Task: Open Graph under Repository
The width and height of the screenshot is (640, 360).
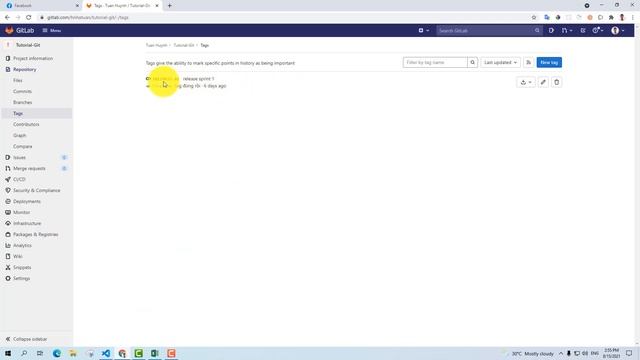Action: (x=19, y=136)
